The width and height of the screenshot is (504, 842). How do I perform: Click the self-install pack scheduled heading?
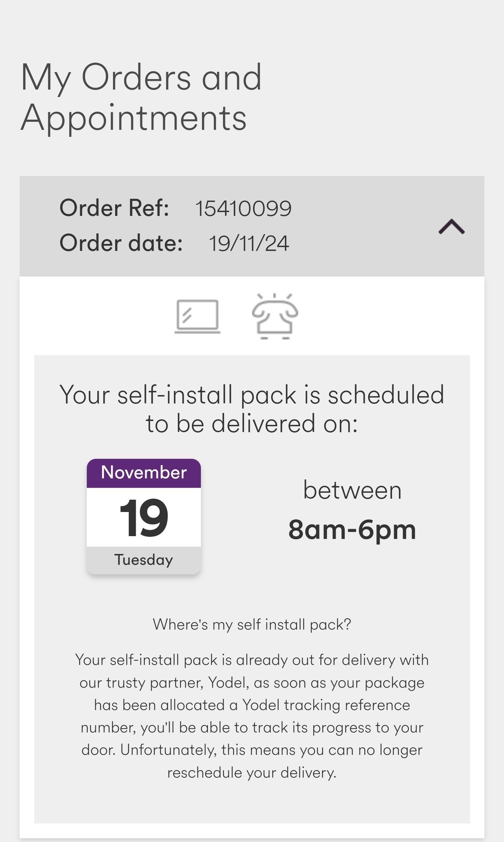pos(252,409)
